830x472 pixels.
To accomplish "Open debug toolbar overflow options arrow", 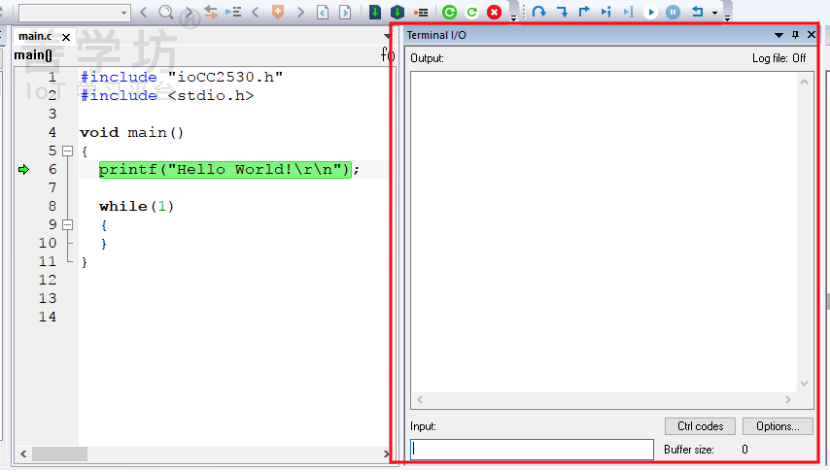I will point(727,18).
